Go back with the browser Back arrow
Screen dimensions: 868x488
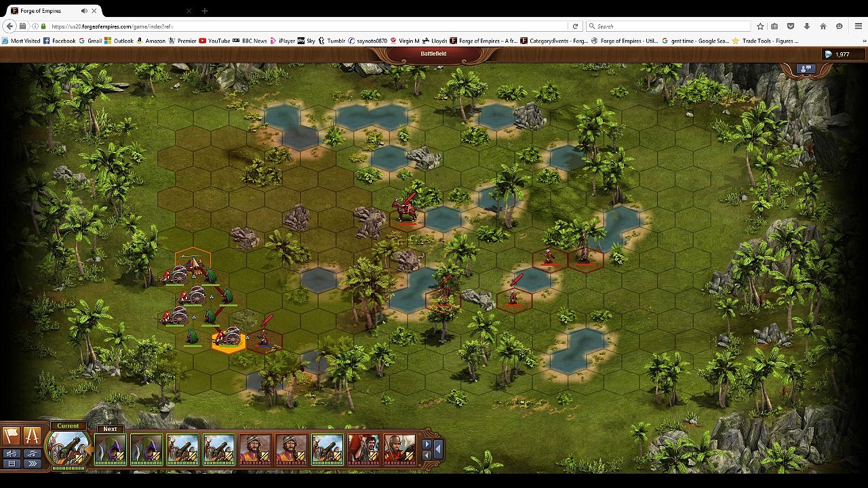[9, 26]
